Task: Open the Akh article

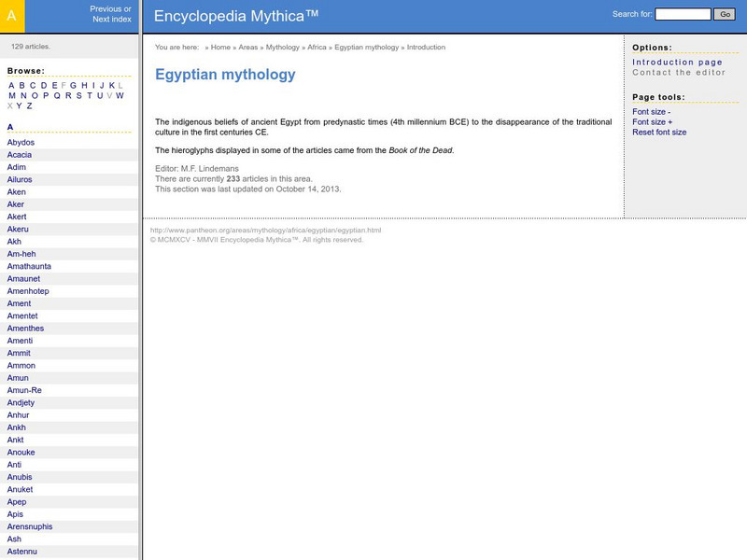Action: (14, 242)
